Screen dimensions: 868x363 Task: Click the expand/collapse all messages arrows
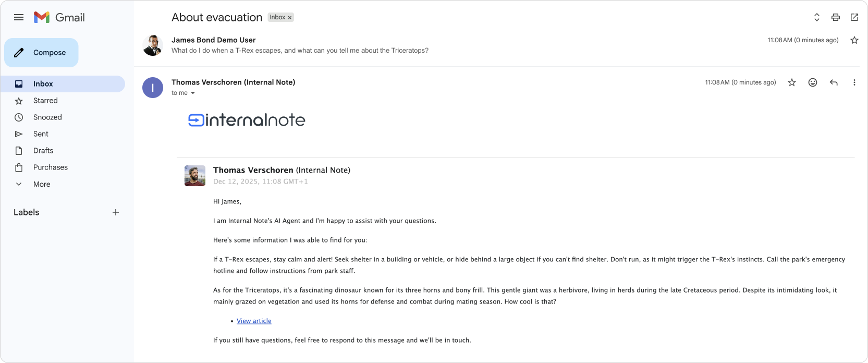817,17
